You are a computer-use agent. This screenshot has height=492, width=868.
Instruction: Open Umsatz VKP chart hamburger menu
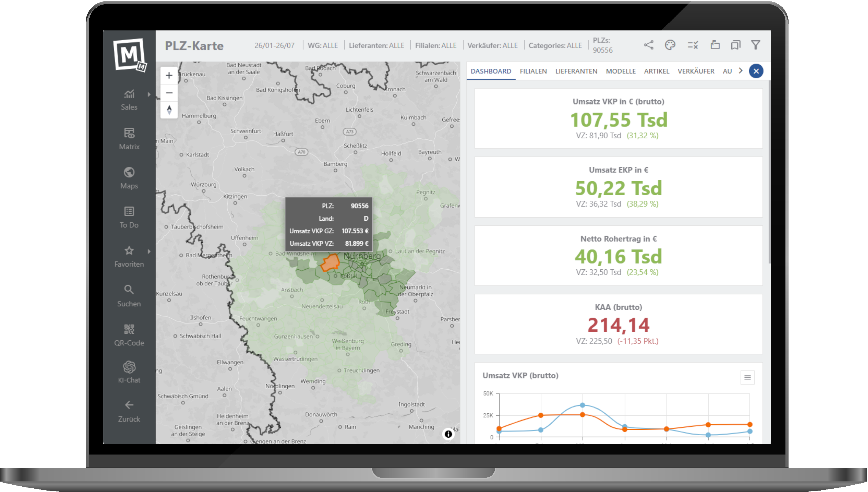[x=747, y=377]
